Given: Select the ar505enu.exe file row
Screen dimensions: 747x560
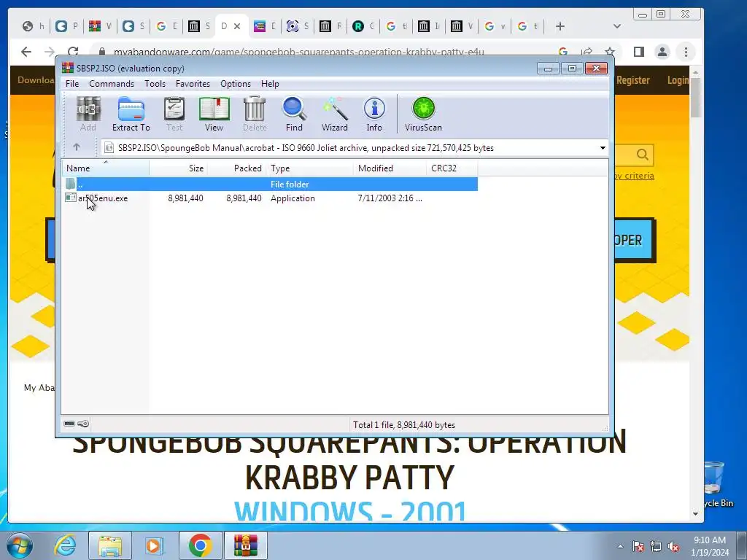Looking at the screenshot, I should click(x=270, y=198).
